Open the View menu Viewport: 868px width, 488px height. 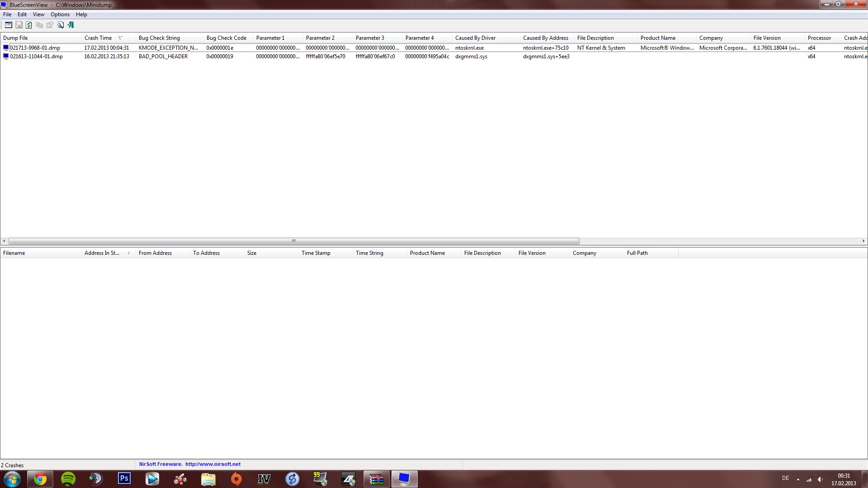tap(38, 14)
